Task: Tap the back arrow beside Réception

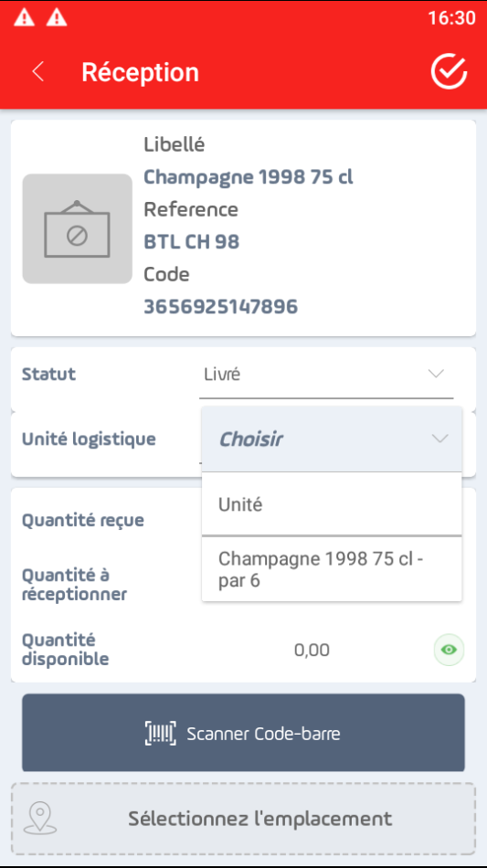Action: [37, 72]
